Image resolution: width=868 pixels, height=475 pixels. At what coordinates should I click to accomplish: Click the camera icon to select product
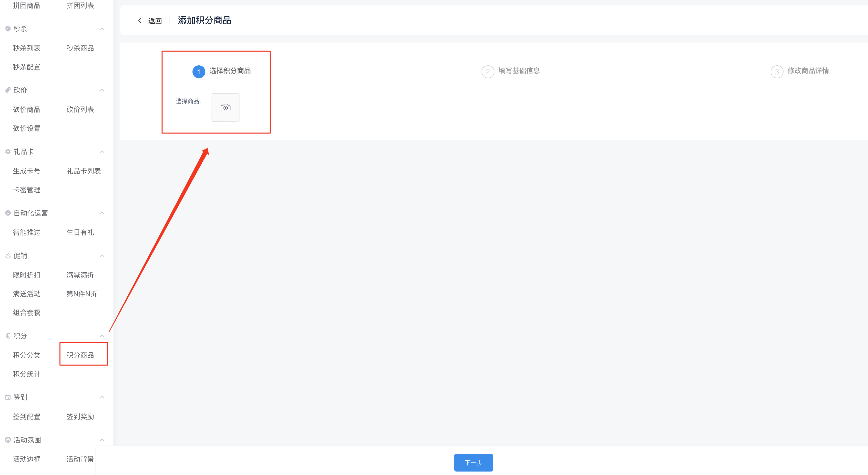tap(225, 107)
